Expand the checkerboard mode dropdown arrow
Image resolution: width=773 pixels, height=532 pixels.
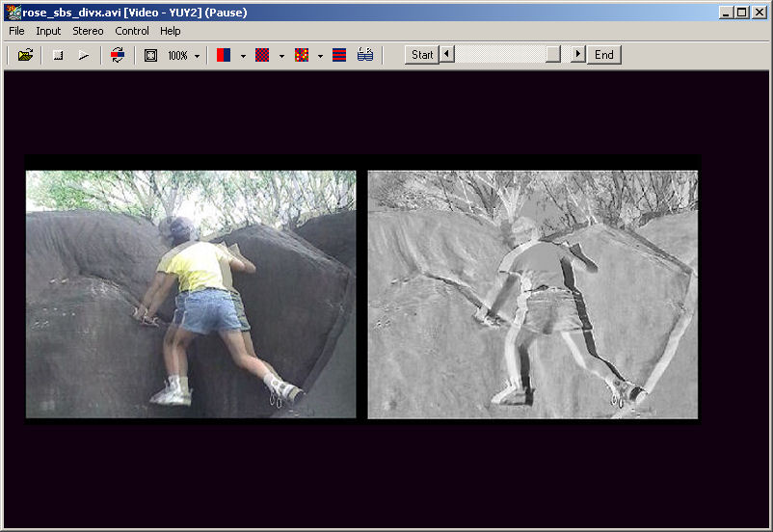tap(281, 56)
